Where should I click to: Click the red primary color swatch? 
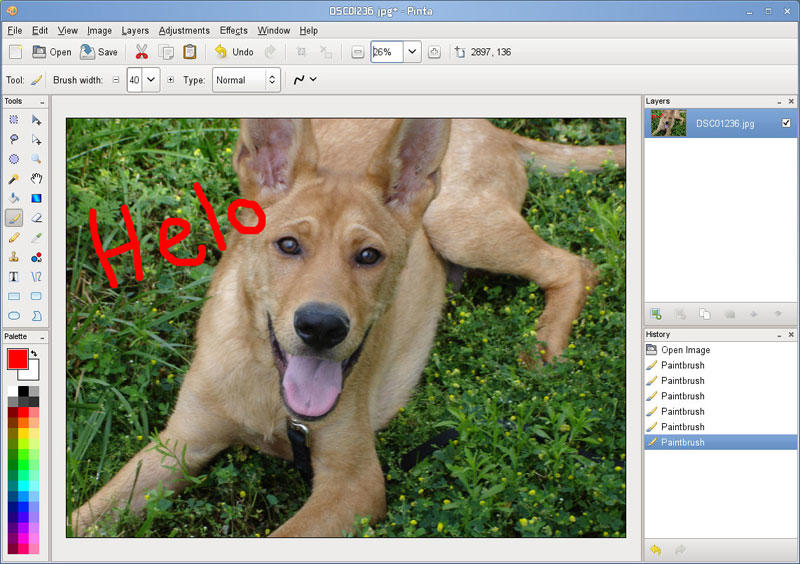pyautogui.click(x=17, y=358)
